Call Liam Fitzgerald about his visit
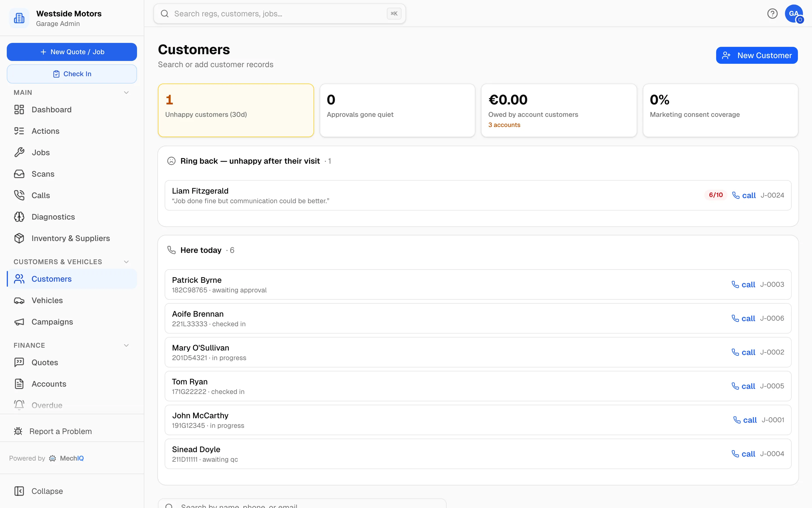The width and height of the screenshot is (812, 508). (744, 195)
